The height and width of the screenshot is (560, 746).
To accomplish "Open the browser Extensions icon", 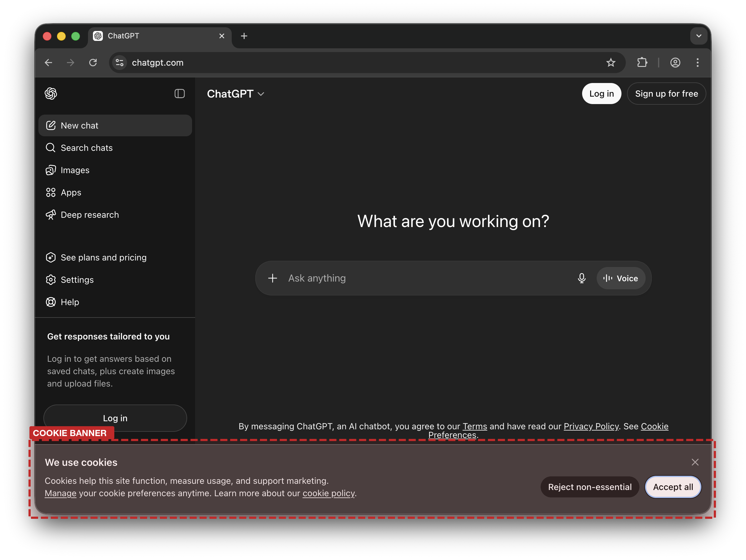I will 642,63.
